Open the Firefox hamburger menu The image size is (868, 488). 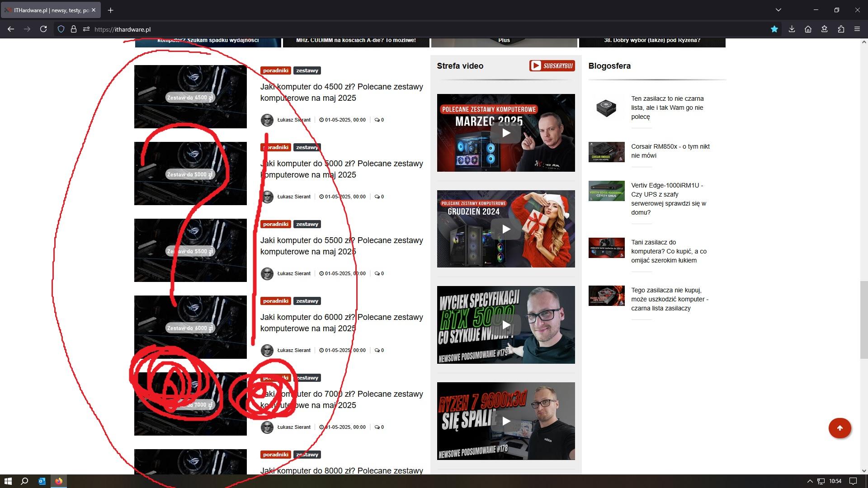(x=857, y=29)
